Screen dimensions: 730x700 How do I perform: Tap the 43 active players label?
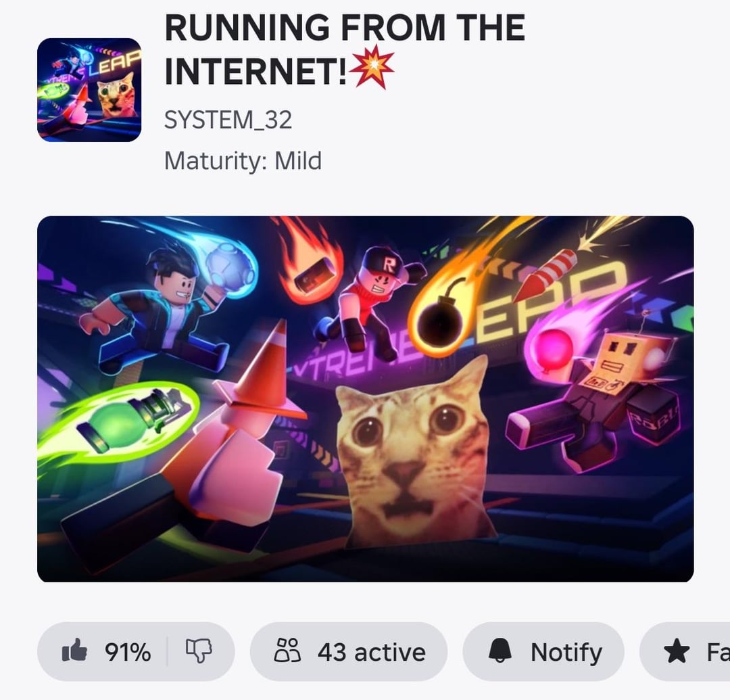tap(372, 651)
